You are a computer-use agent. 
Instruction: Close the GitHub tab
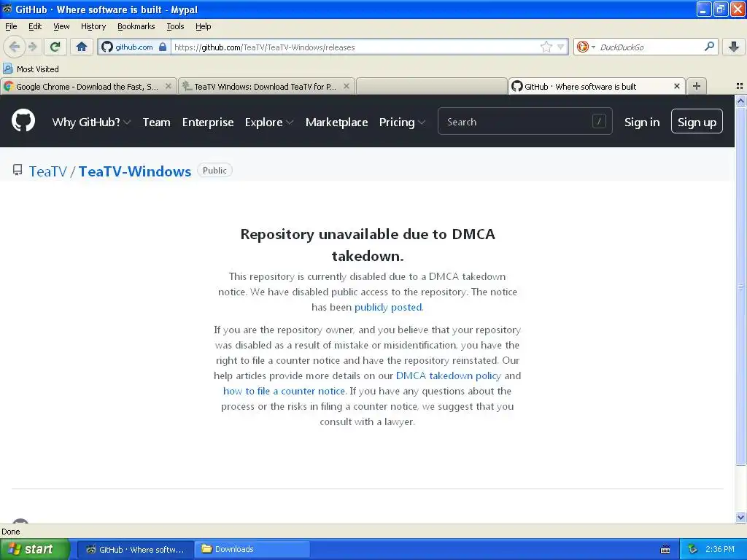pyautogui.click(x=676, y=86)
